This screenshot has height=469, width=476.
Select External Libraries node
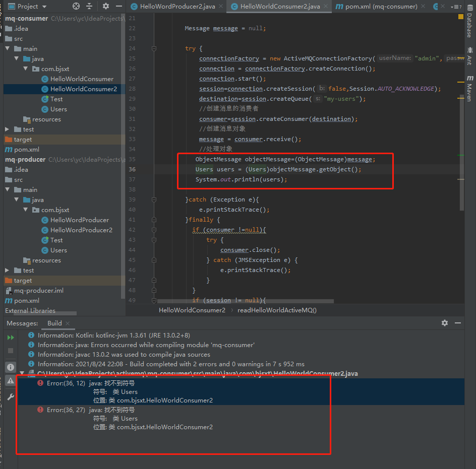[x=30, y=310]
